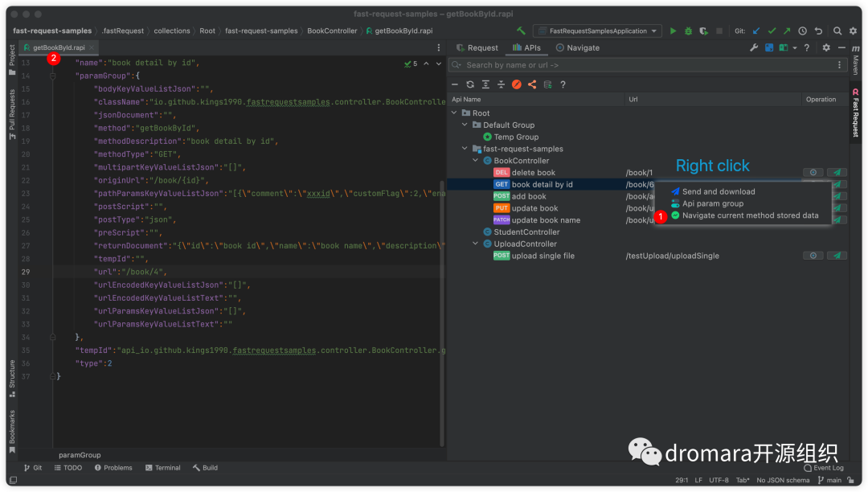Click the wrench icon in Fast Request panel
The height and width of the screenshot is (492, 868).
pyautogui.click(x=754, y=47)
